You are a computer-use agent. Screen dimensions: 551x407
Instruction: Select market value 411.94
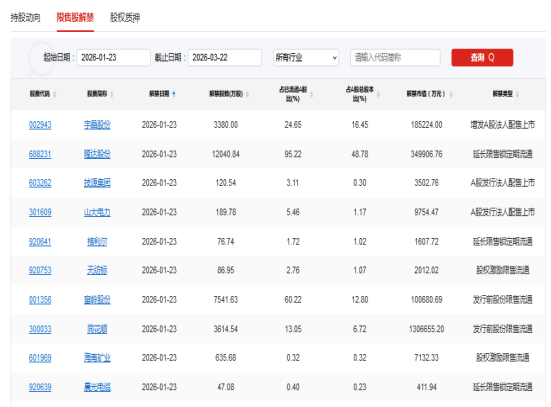click(x=427, y=387)
